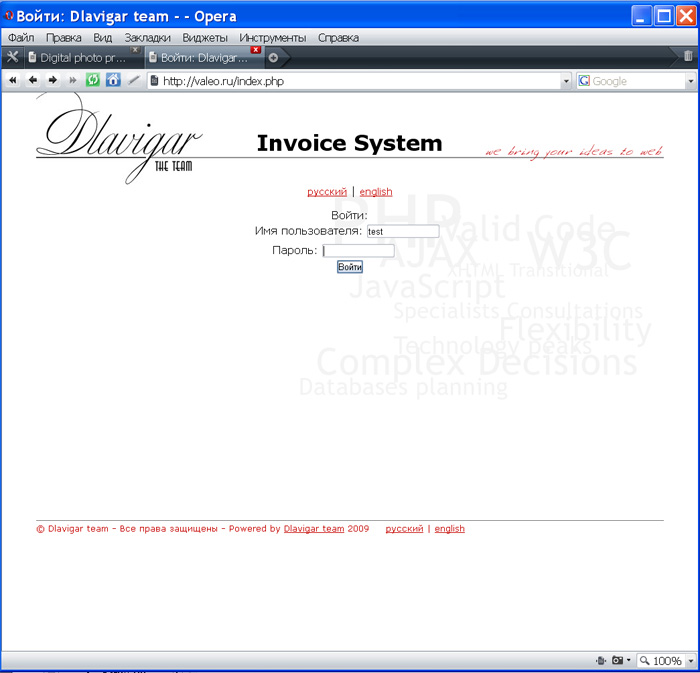Open the Инструменты menu
Image resolution: width=700 pixels, height=673 pixels.
click(x=273, y=37)
